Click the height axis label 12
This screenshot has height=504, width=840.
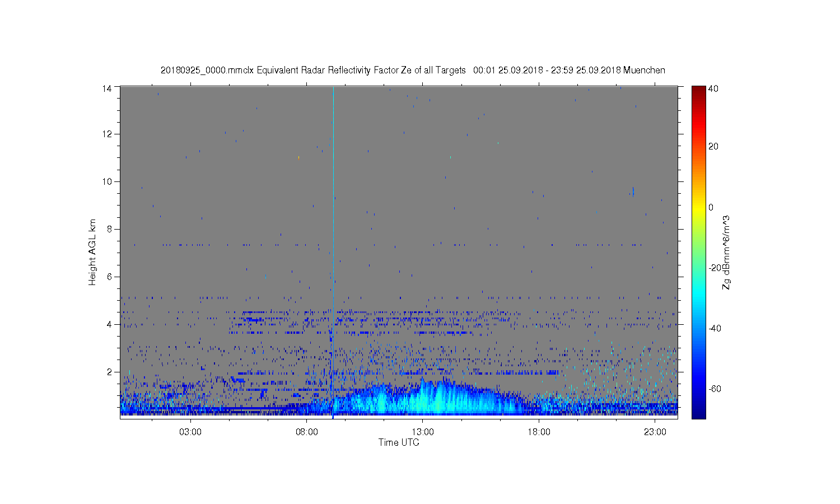pyautogui.click(x=107, y=134)
